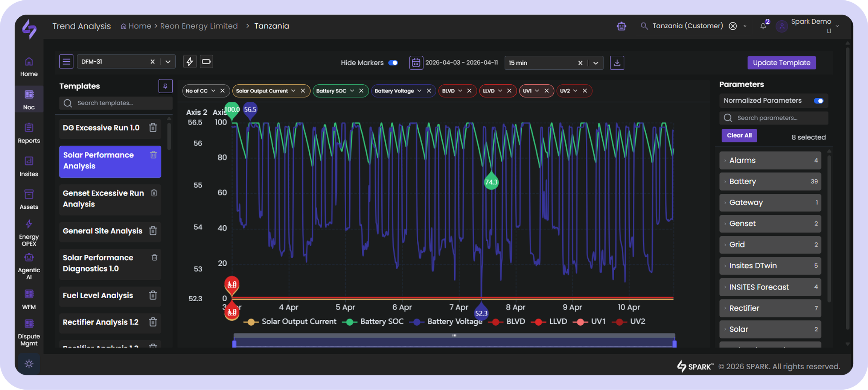
Task: Open the DFM-31 site dropdown
Action: pyautogui.click(x=168, y=62)
